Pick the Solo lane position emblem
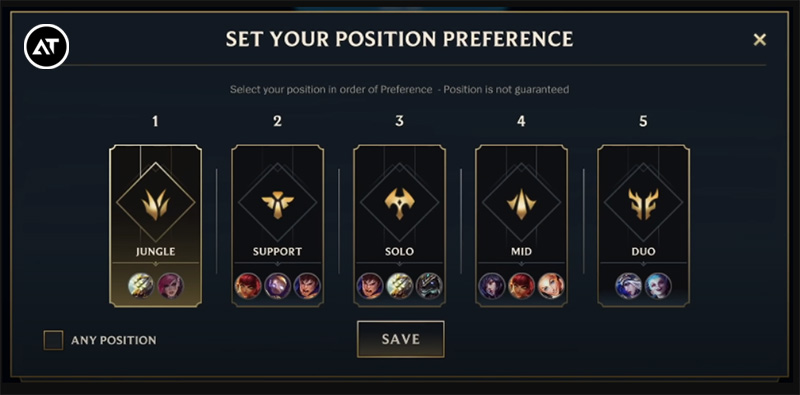This screenshot has width=800, height=395. tap(399, 203)
